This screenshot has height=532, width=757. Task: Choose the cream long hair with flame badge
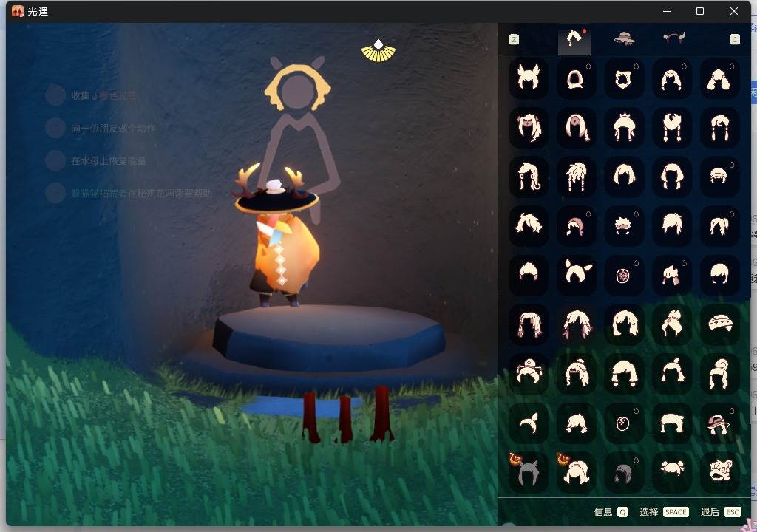[576, 471]
